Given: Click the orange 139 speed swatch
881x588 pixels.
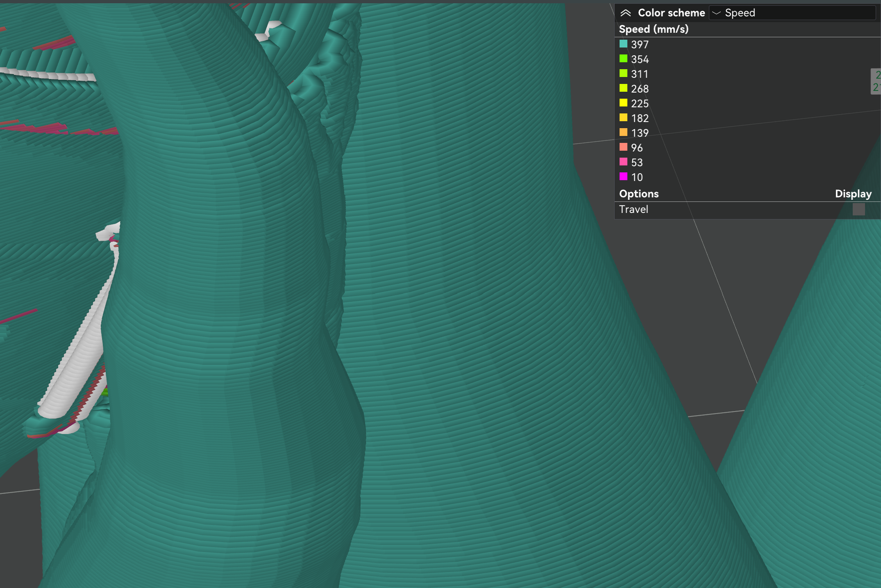Looking at the screenshot, I should click(623, 131).
